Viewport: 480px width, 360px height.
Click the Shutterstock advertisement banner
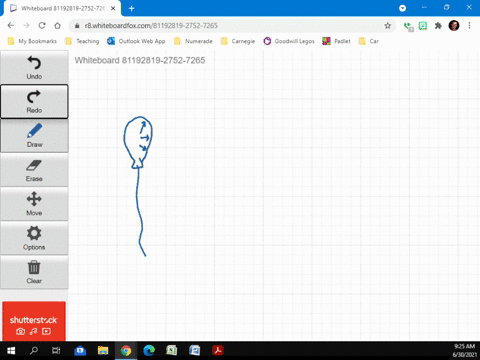[34, 321]
